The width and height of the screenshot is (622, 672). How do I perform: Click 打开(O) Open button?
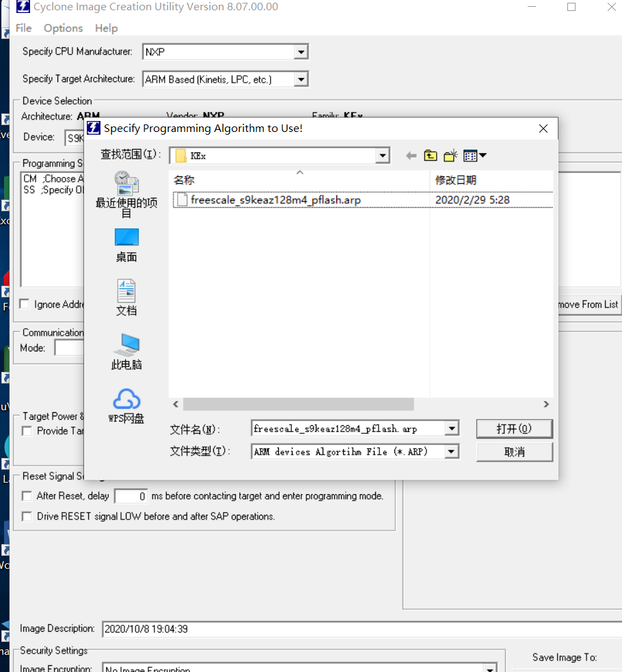[x=515, y=429]
